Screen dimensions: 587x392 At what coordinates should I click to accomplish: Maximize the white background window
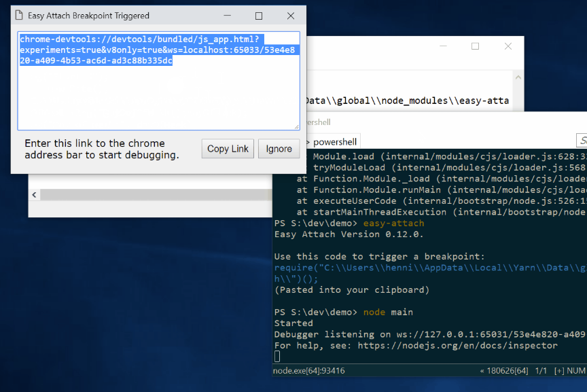tap(475, 46)
